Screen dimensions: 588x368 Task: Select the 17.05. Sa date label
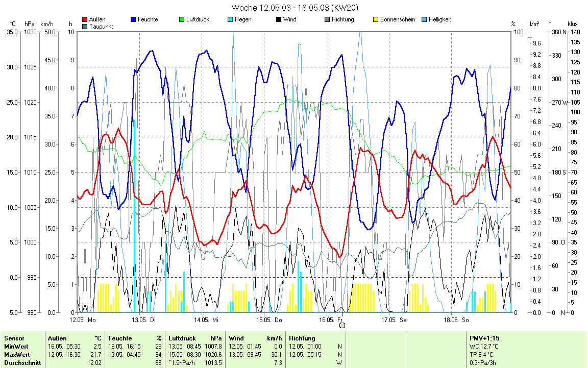394,320
